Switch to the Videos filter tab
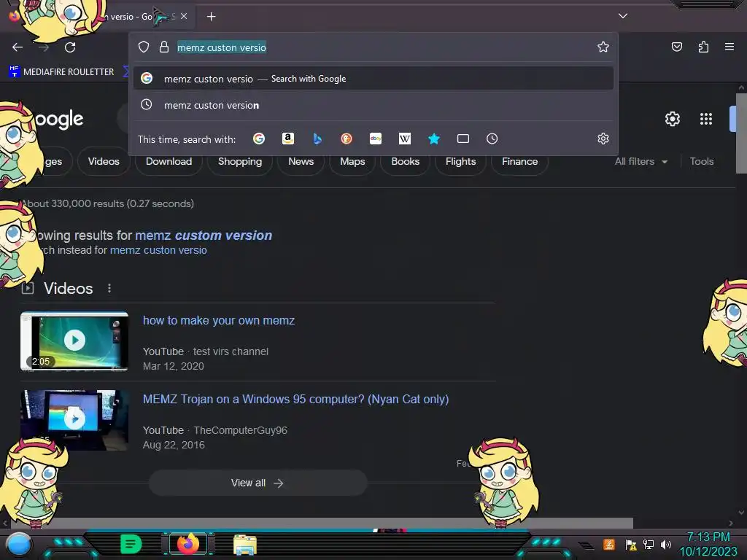The image size is (747, 560). pos(104,161)
